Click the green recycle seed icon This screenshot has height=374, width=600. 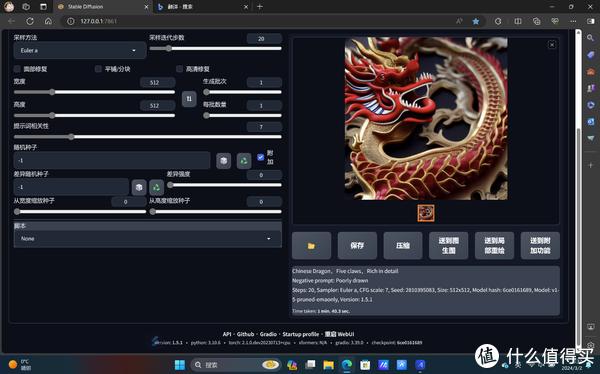point(244,161)
